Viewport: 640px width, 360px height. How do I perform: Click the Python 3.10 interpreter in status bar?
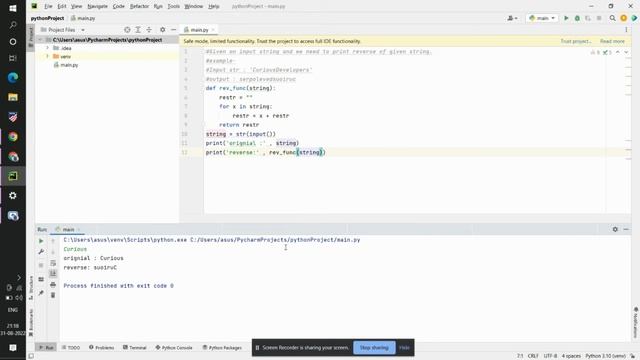pyautogui.click(x=606, y=356)
